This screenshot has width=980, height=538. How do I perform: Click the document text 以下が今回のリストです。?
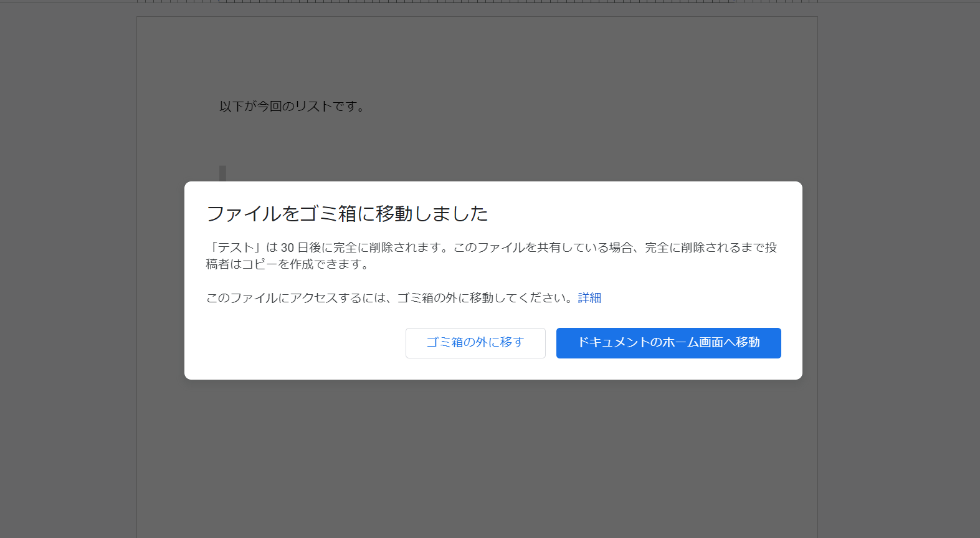point(292,107)
